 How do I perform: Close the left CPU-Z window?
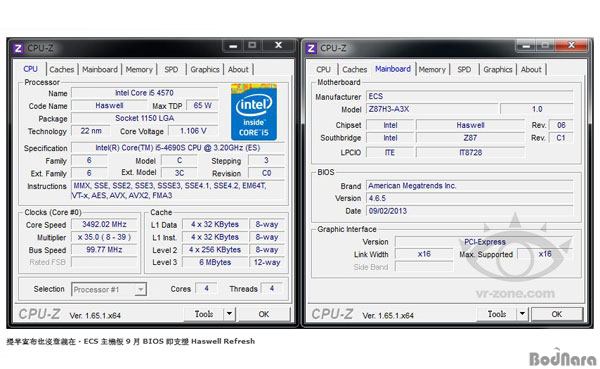tap(278, 46)
